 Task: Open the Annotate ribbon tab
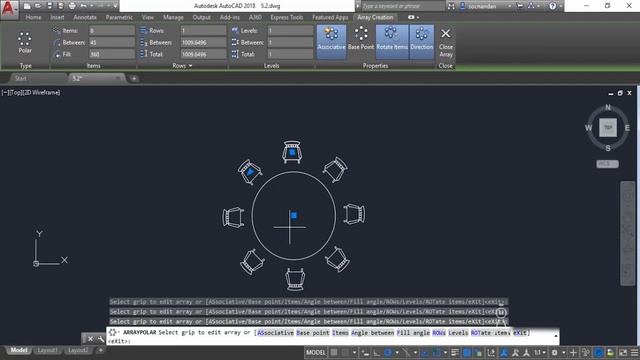(x=85, y=17)
